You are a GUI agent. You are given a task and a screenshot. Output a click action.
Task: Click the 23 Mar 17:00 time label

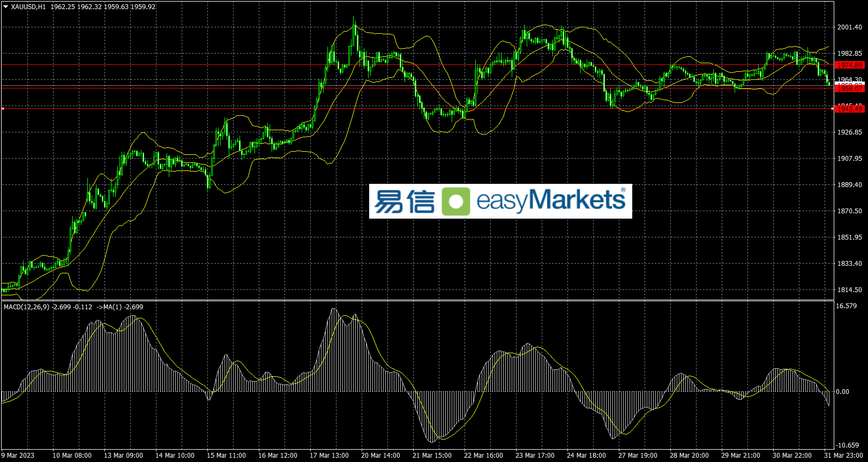click(535, 456)
